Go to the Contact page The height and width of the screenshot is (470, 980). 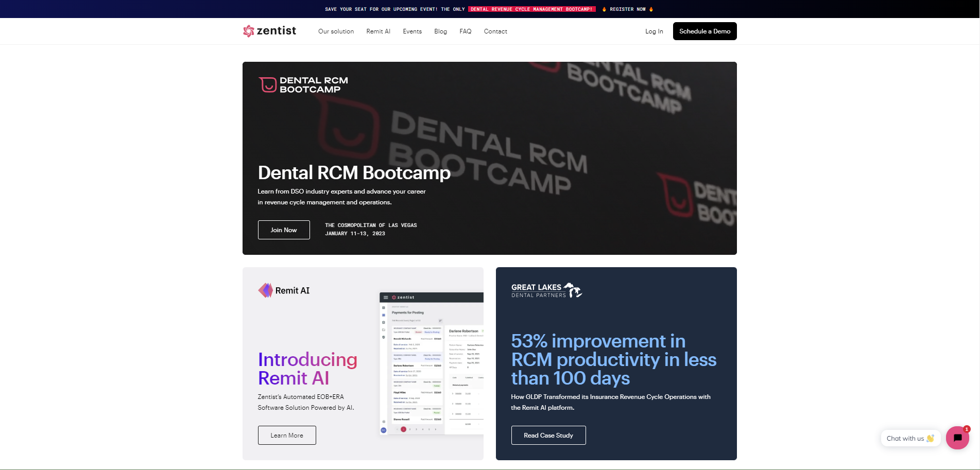[495, 31]
